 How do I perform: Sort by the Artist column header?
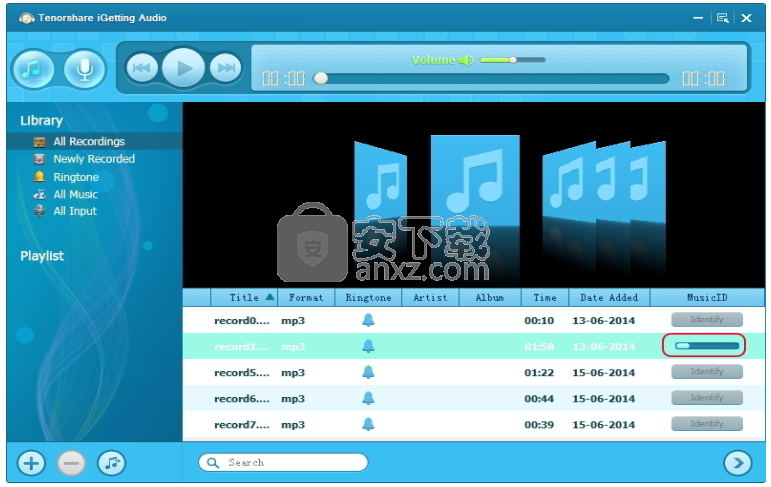430,298
